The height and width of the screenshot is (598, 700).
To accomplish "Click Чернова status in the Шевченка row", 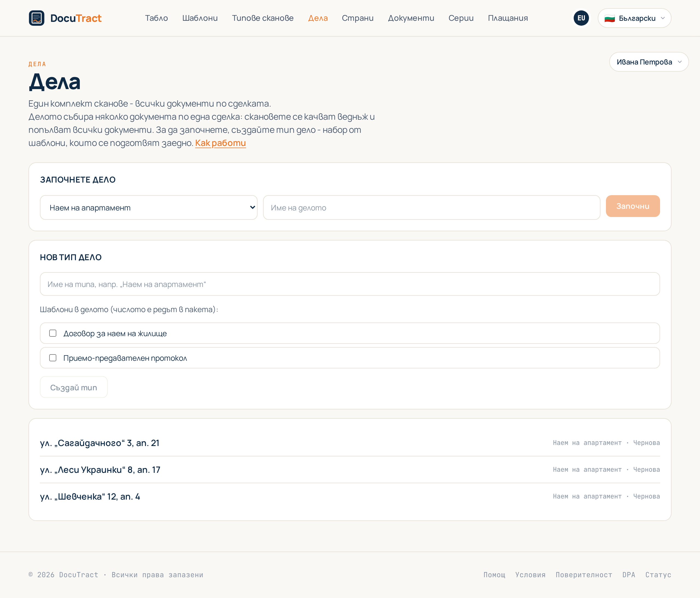I will (646, 496).
